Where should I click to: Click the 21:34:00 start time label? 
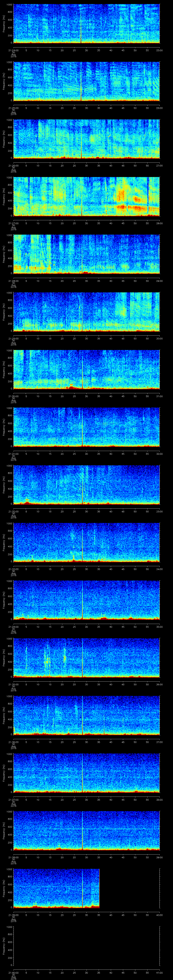(13, 627)
